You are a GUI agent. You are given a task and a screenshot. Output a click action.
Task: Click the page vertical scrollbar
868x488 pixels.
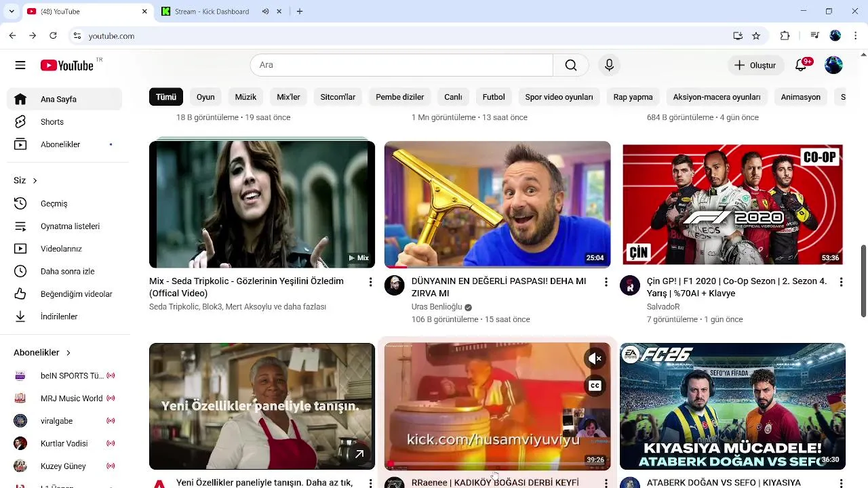863,281
